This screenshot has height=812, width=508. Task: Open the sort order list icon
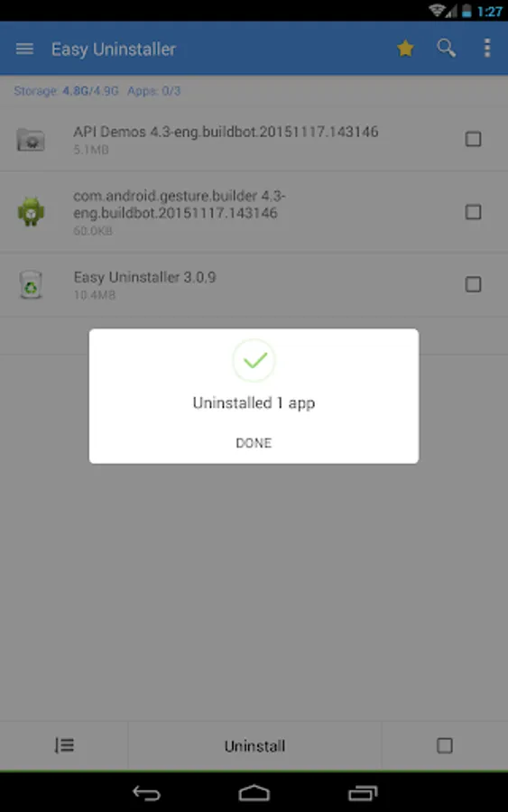[x=64, y=745]
